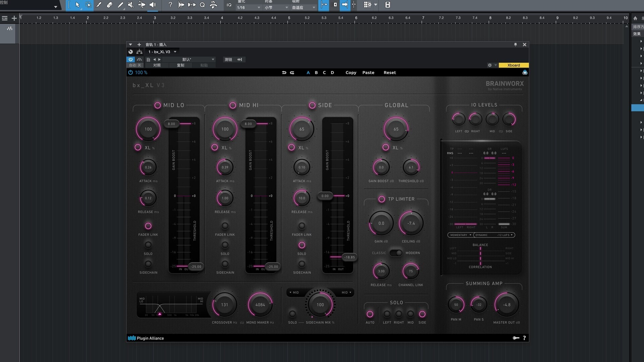
Task: Select settings slot D
Action: point(332,72)
